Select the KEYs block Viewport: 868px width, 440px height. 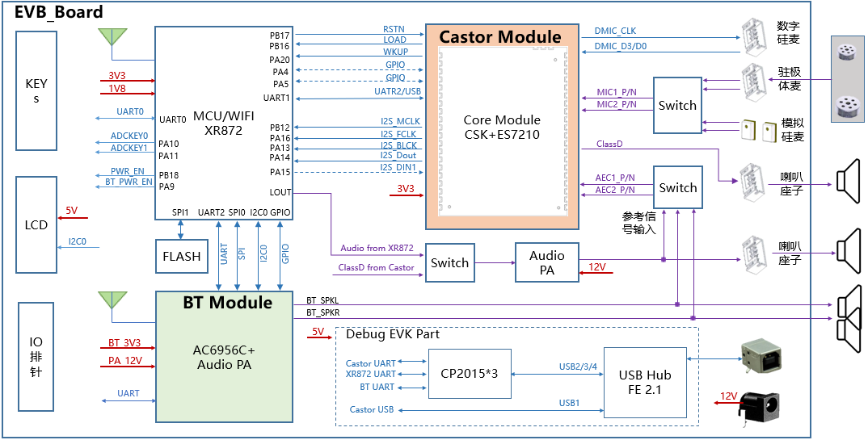[x=36, y=90]
